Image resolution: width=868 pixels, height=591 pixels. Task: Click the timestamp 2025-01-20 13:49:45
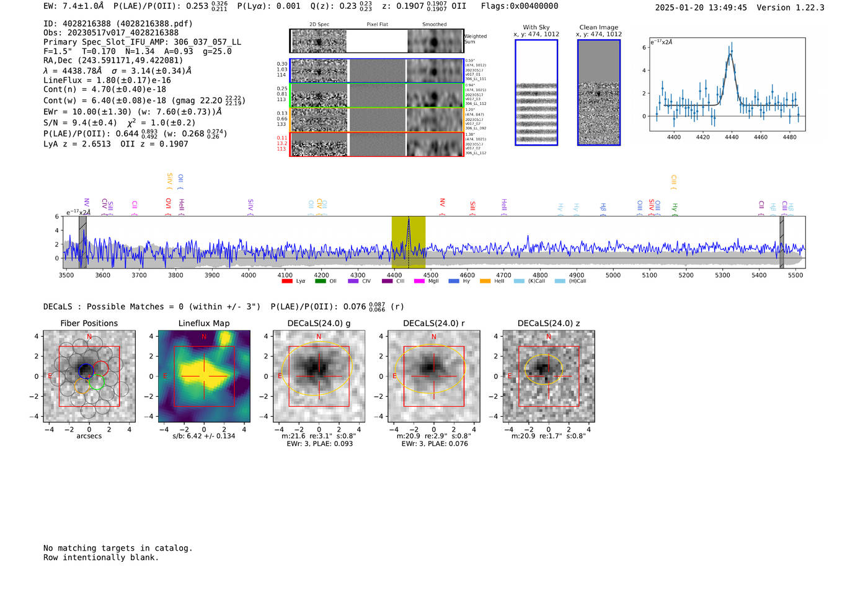coord(701,7)
